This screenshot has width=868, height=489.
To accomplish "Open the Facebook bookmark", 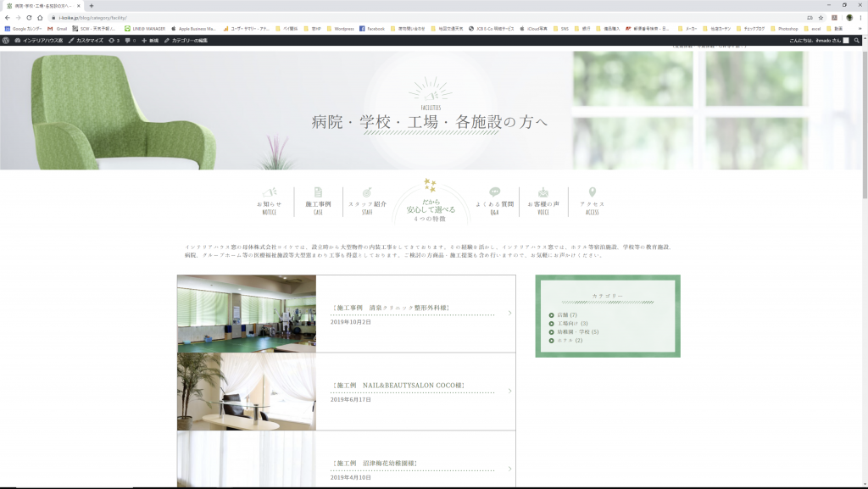I will point(372,29).
